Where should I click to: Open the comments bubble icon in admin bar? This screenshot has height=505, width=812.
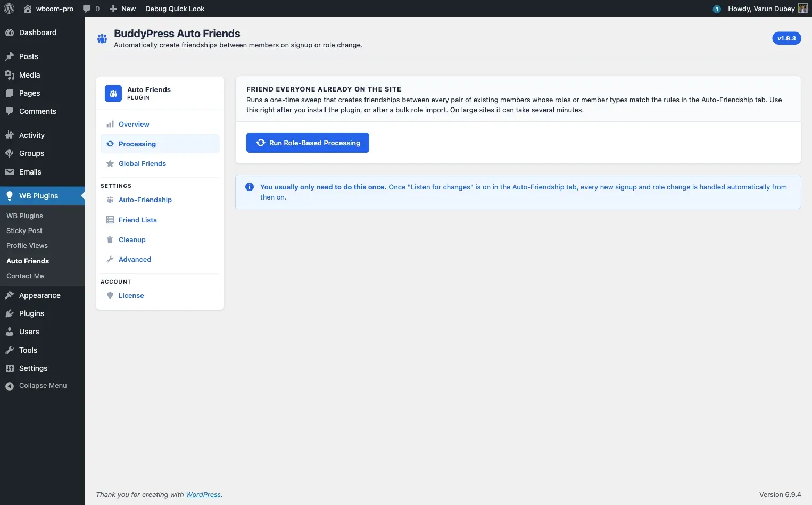pos(87,9)
